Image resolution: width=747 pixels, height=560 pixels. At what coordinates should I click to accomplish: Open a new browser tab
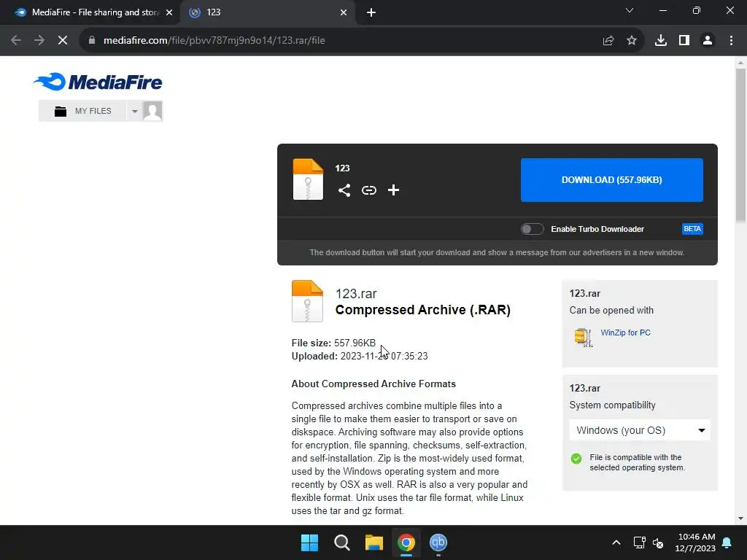(x=371, y=12)
